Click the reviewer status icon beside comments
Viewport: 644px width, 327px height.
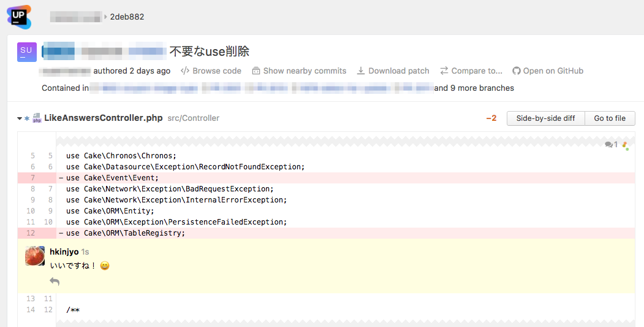coord(625,145)
